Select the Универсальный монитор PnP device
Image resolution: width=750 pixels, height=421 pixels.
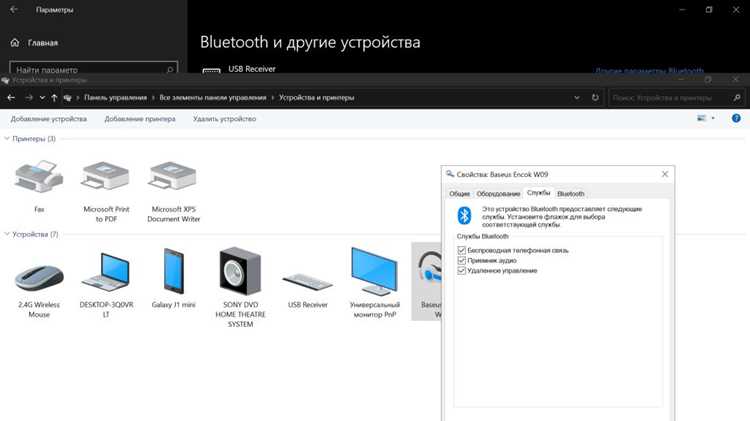(374, 271)
